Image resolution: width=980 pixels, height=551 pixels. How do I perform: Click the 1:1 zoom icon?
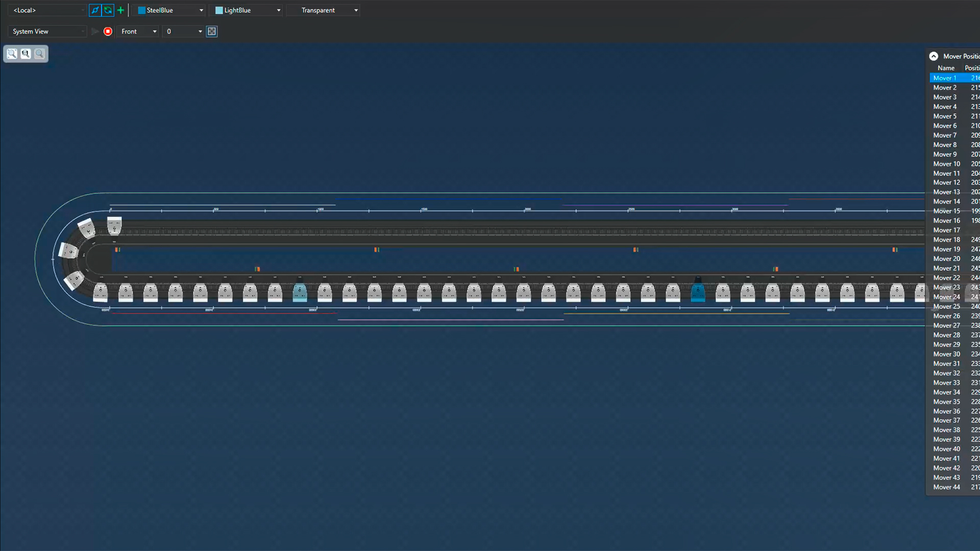(x=26, y=54)
